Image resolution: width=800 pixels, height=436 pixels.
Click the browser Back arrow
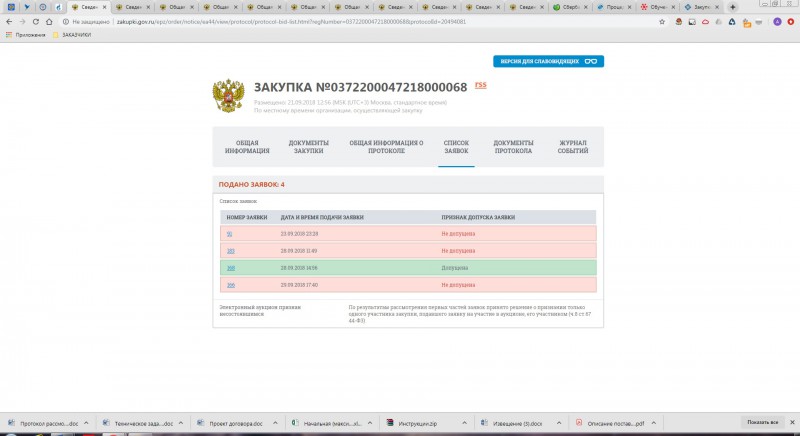[x=9, y=22]
